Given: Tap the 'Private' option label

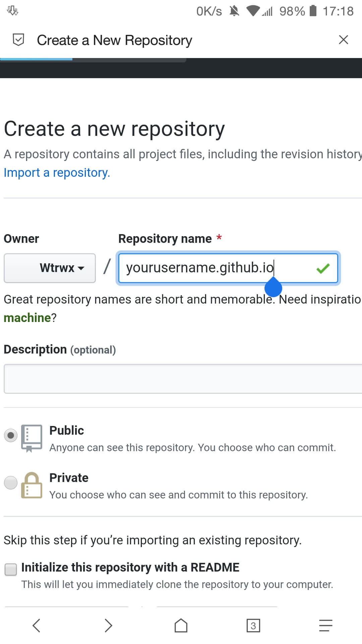Looking at the screenshot, I should click(x=69, y=478).
